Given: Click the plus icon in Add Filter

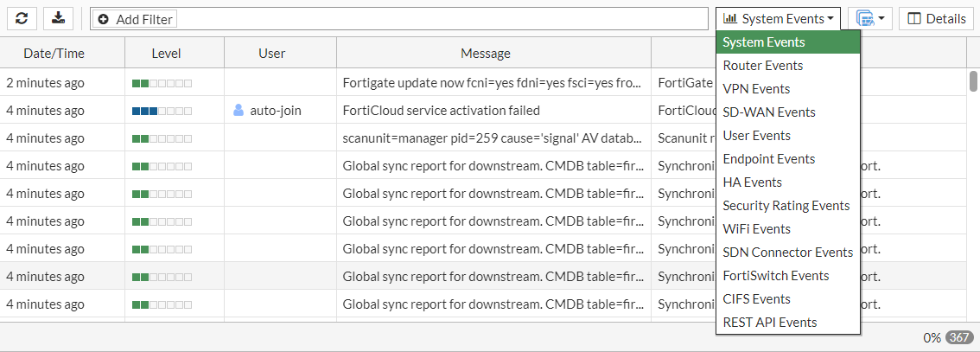Looking at the screenshot, I should (x=104, y=19).
